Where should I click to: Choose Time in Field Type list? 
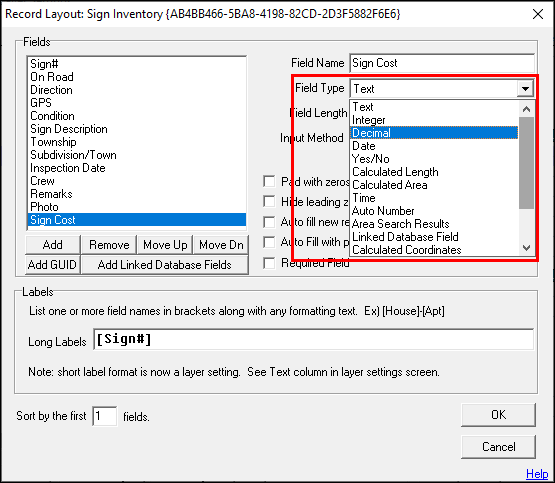click(434, 198)
